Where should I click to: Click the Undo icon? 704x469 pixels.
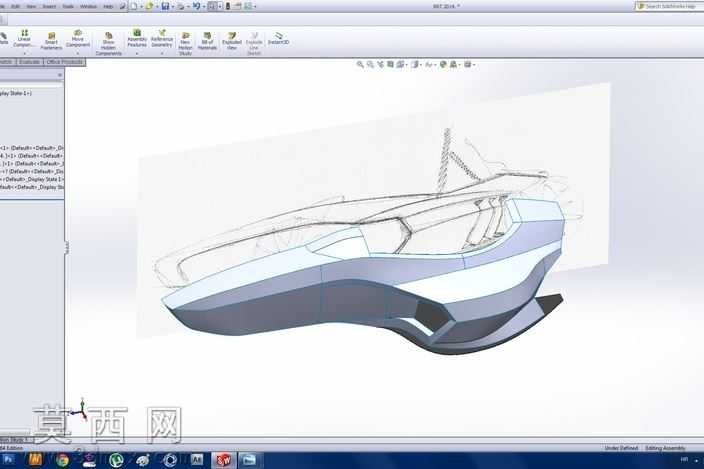tap(196, 6)
